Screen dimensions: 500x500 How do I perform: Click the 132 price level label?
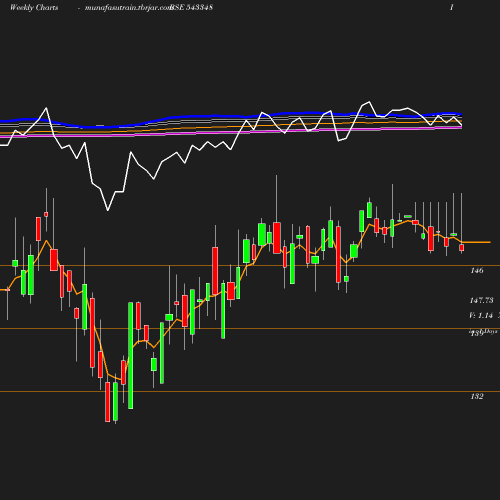click(x=477, y=396)
